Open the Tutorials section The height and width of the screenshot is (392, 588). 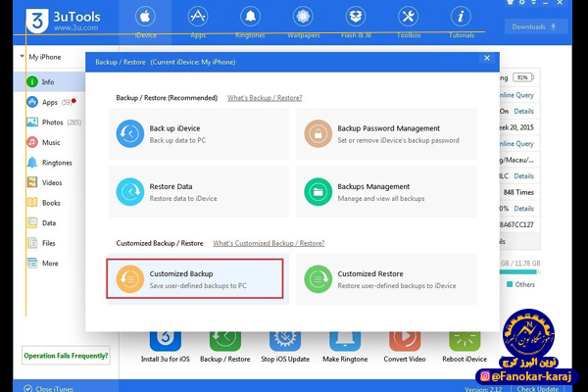coord(461,17)
